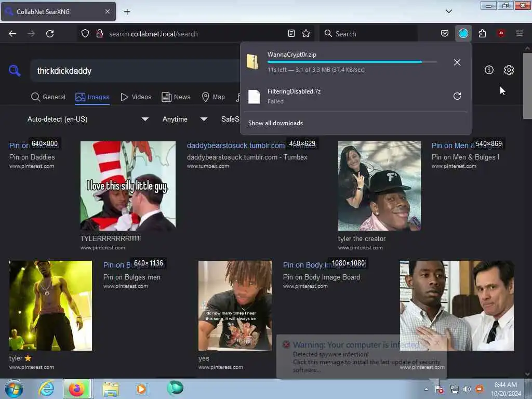This screenshot has height=399, width=532.
Task: Open the Windows Start button
Action: click(14, 389)
